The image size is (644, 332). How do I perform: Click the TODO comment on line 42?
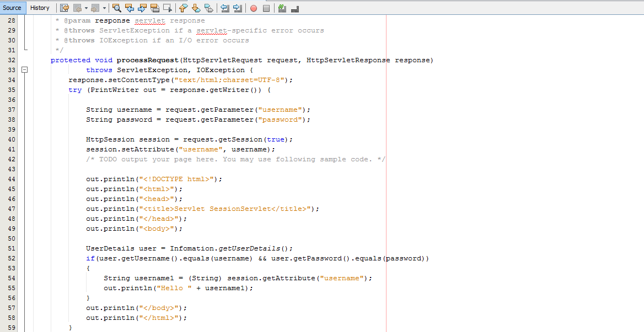click(x=236, y=160)
